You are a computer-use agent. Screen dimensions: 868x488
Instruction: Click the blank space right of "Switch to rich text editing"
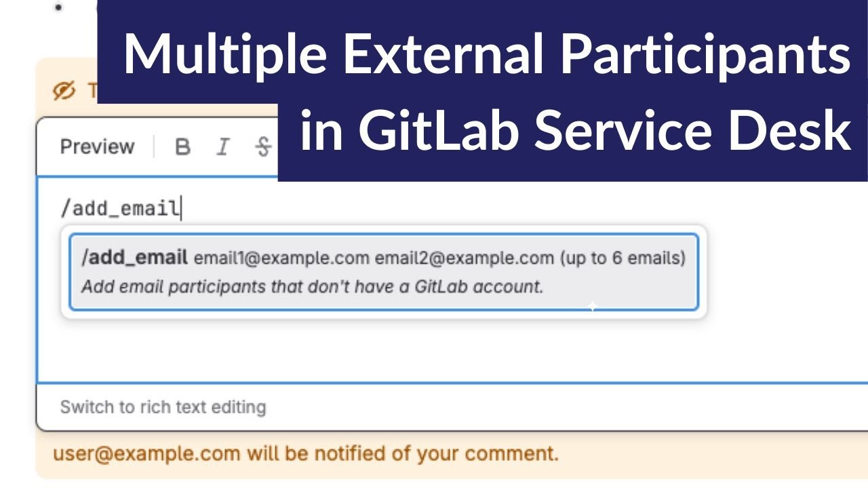[542, 407]
